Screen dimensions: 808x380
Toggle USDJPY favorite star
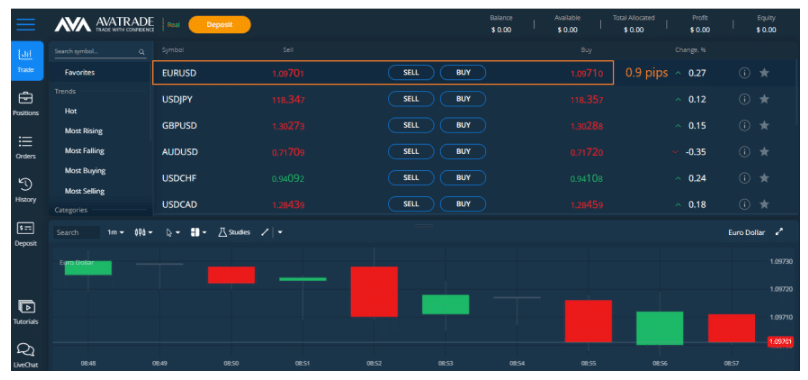tap(764, 99)
